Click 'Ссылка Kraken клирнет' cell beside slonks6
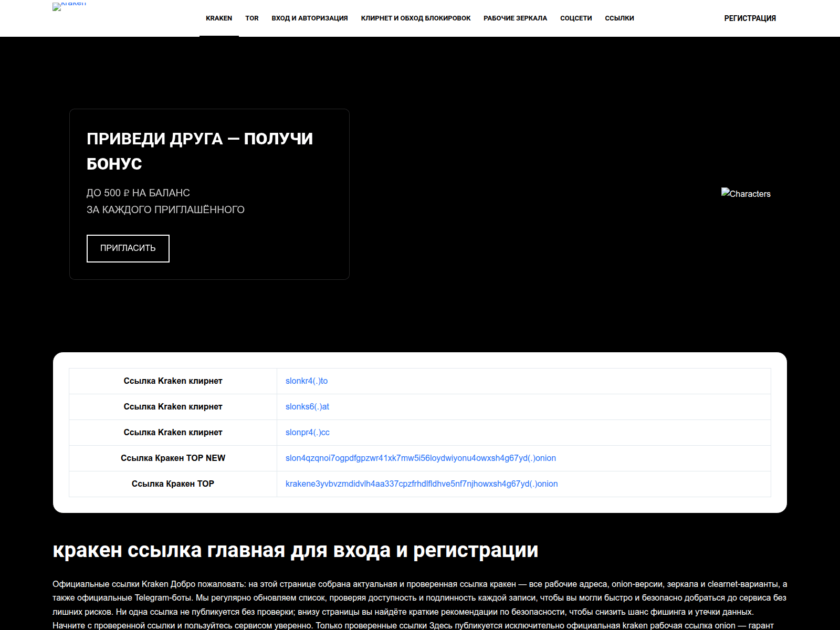The width and height of the screenshot is (840, 630). [173, 407]
